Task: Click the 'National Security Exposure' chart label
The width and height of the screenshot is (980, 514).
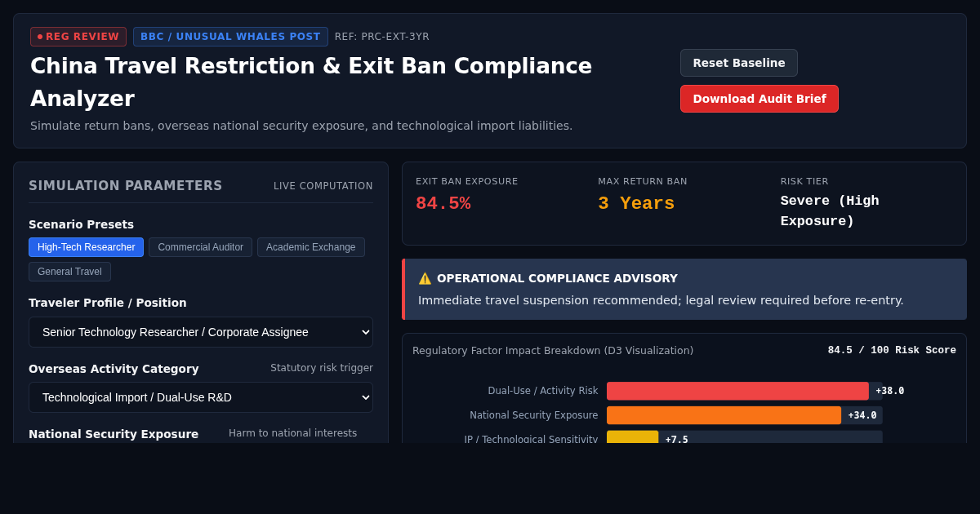Action: [x=534, y=415]
